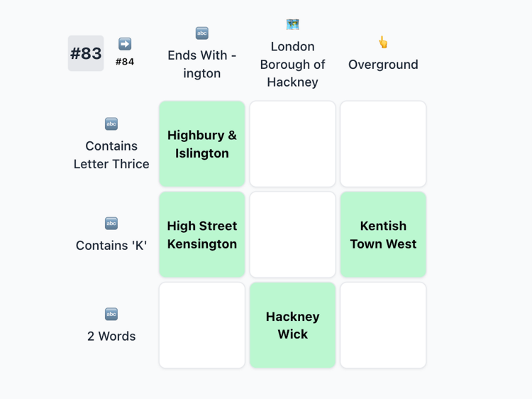Click the Hackney Wick answer cell
532x399 pixels.
tap(292, 325)
